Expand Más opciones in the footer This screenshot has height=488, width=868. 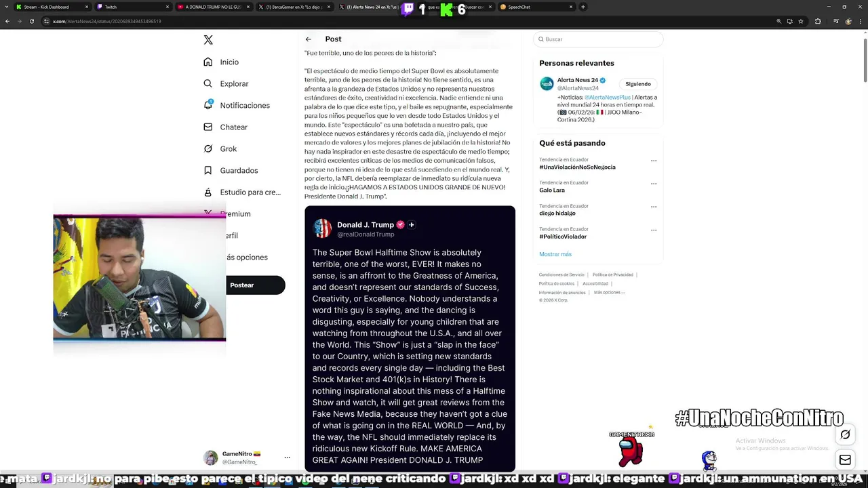point(609,292)
